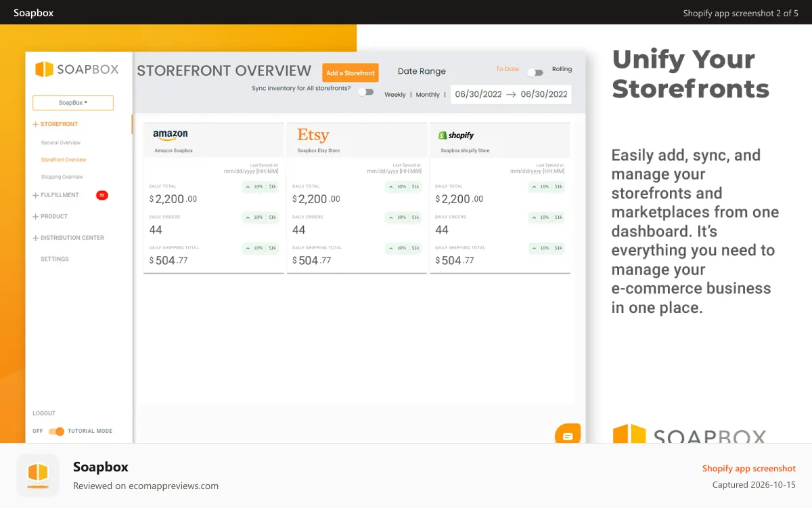Open General Overview page
Screen dimensions: 812x508
pos(61,143)
